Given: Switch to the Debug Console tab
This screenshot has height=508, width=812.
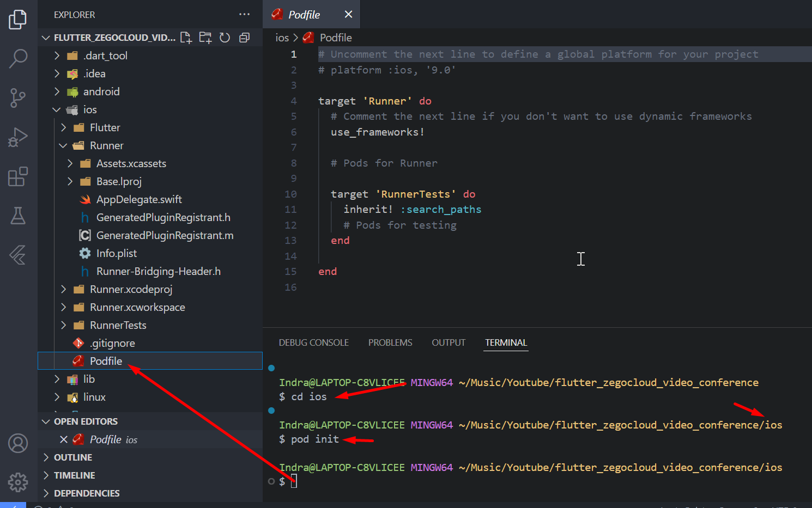Looking at the screenshot, I should click(x=314, y=342).
